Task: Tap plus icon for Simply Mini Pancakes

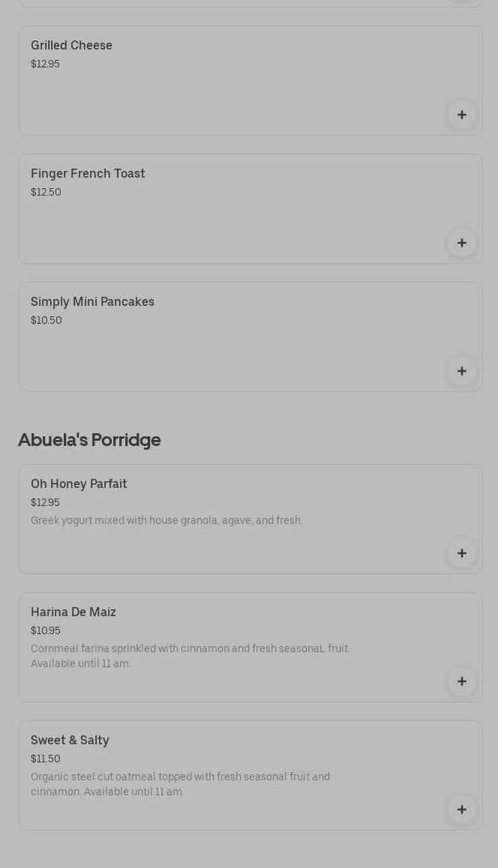Action: pyautogui.click(x=462, y=371)
